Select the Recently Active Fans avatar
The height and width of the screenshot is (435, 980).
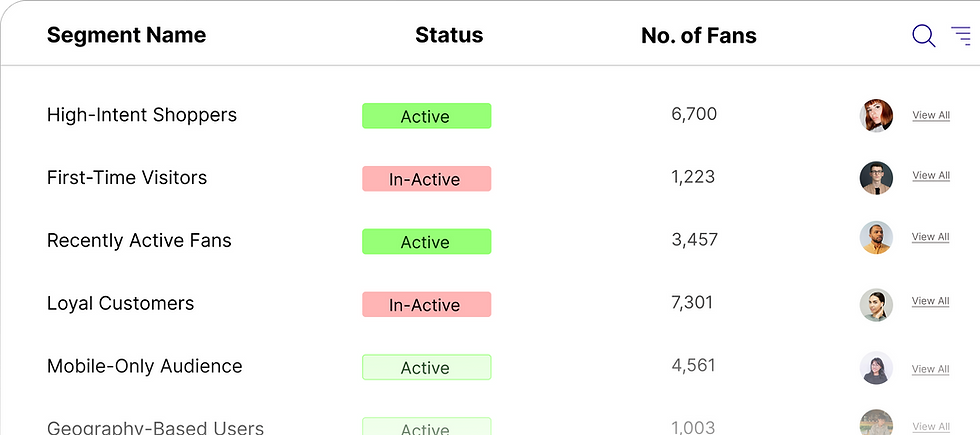(x=876, y=238)
